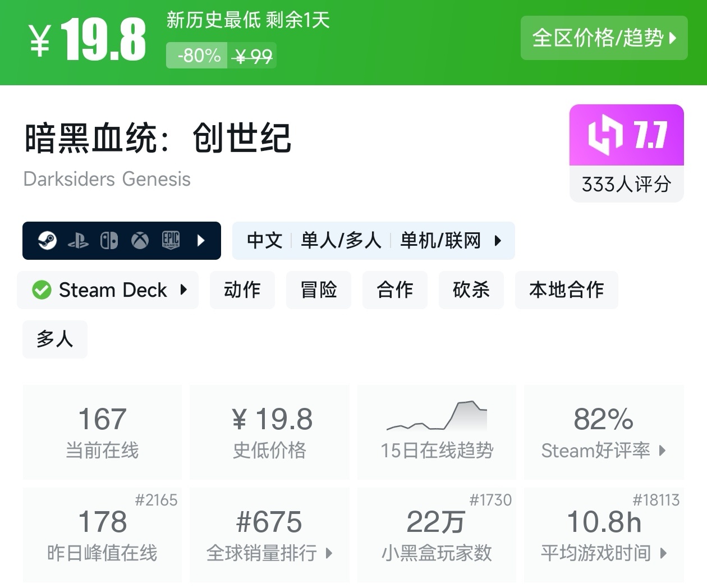Select the 动作 genre tag
The width and height of the screenshot is (707, 588).
[242, 290]
